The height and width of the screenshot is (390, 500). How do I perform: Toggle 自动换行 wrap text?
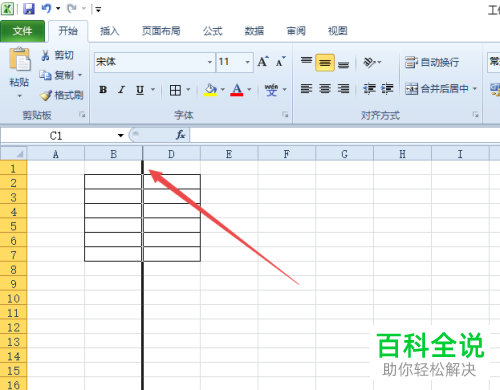432,62
